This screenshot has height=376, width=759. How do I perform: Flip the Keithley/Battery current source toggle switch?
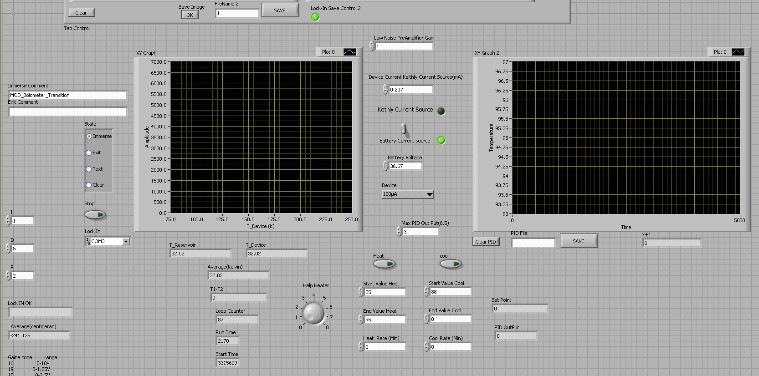[x=405, y=130]
